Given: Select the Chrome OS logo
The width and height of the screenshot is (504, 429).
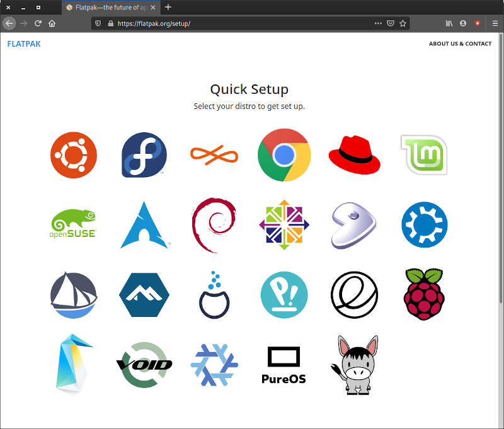Looking at the screenshot, I should click(283, 154).
